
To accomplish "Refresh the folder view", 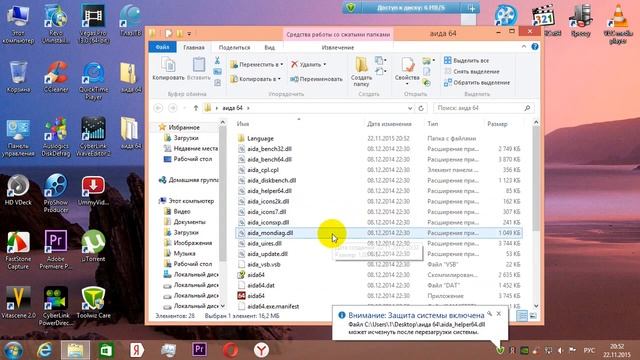I will tap(421, 108).
